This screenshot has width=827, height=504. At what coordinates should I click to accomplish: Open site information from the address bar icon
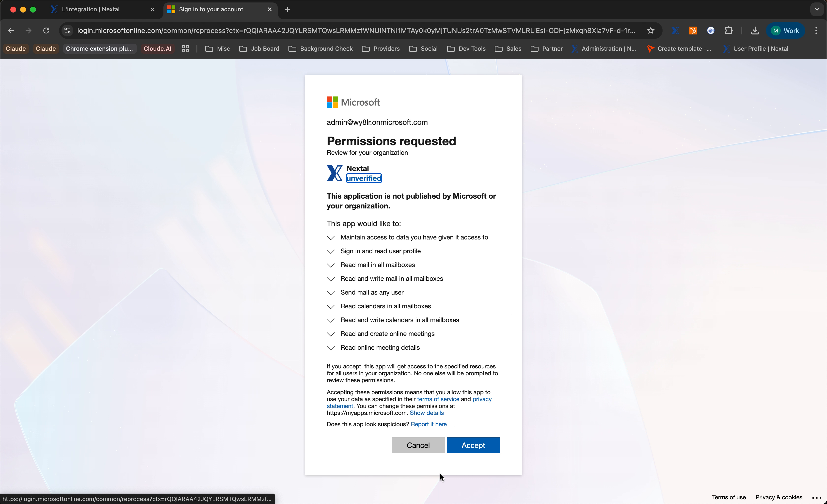tap(67, 31)
